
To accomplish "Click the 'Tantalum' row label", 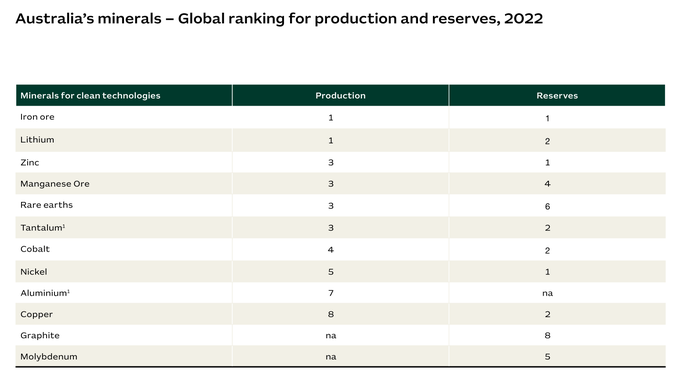I will pos(43,227).
